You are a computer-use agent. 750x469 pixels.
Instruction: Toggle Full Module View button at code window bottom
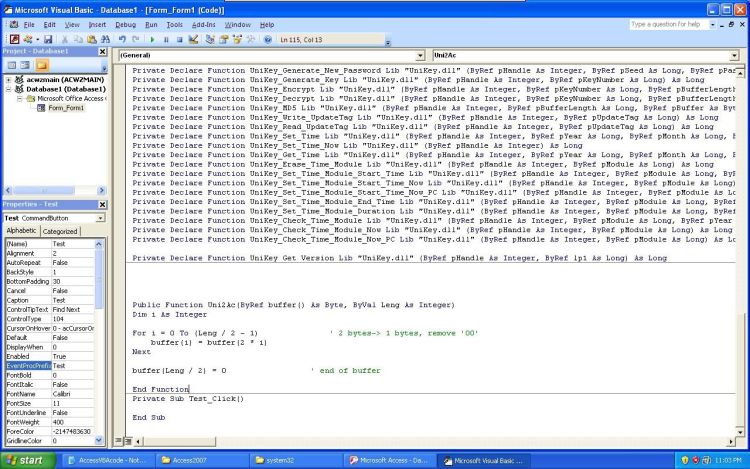[x=128, y=441]
